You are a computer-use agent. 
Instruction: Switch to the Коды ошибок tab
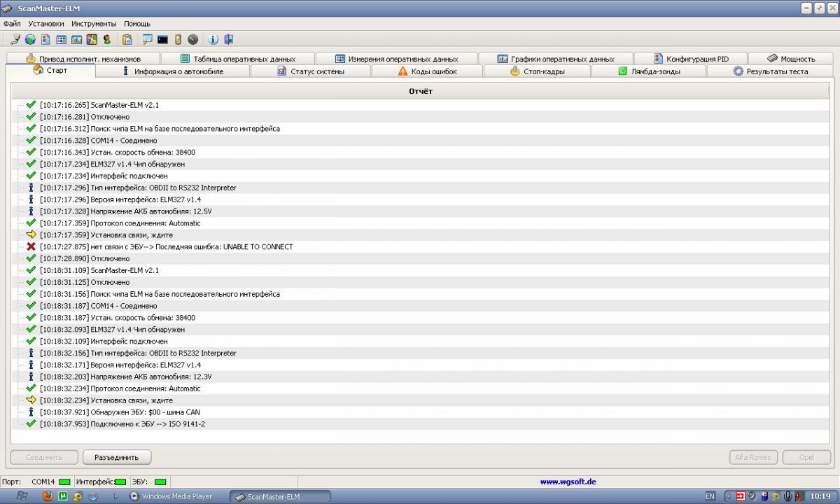(x=427, y=71)
